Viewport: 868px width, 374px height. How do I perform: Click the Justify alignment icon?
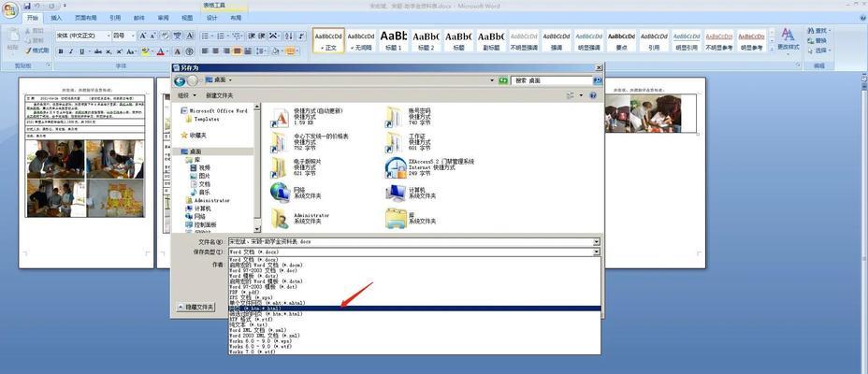point(237,51)
